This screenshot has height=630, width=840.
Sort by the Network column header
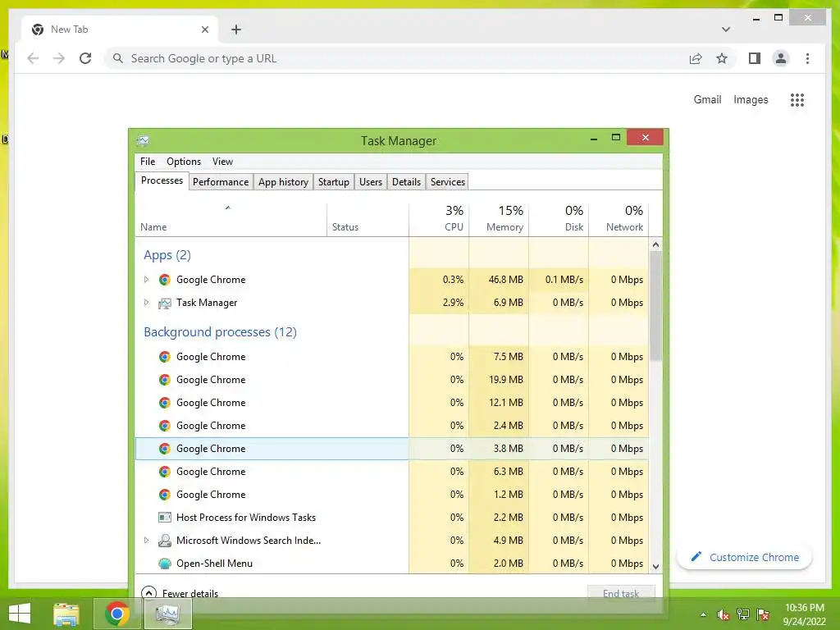(619, 219)
